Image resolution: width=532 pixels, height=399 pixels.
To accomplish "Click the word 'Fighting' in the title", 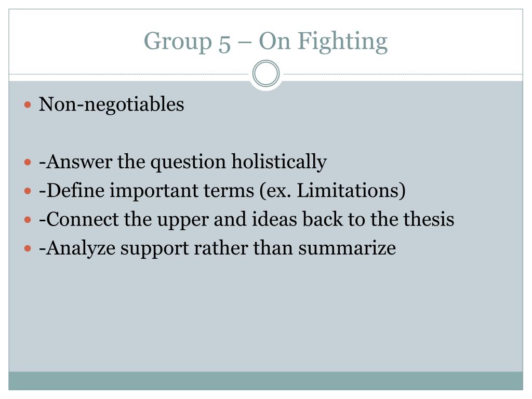I will (x=343, y=42).
